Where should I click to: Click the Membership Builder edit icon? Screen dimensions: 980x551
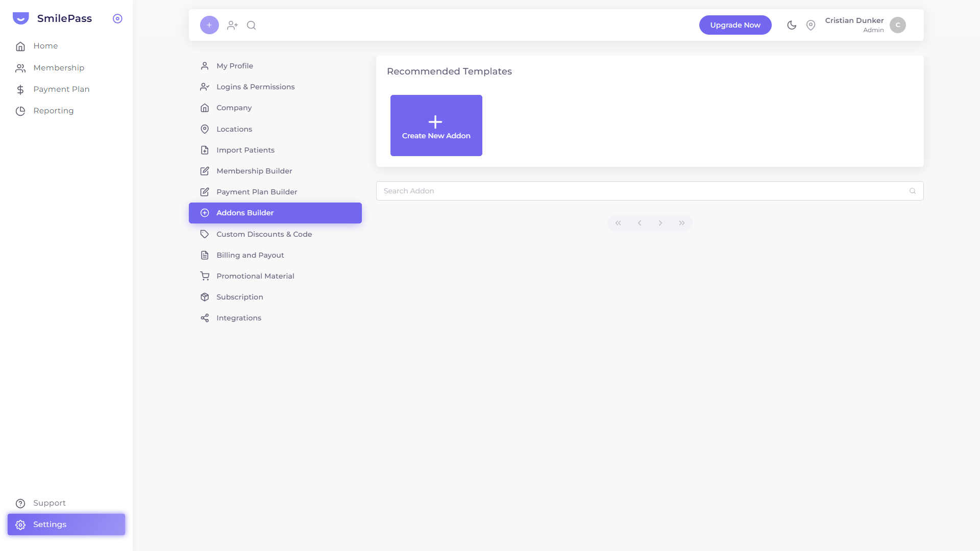point(205,171)
